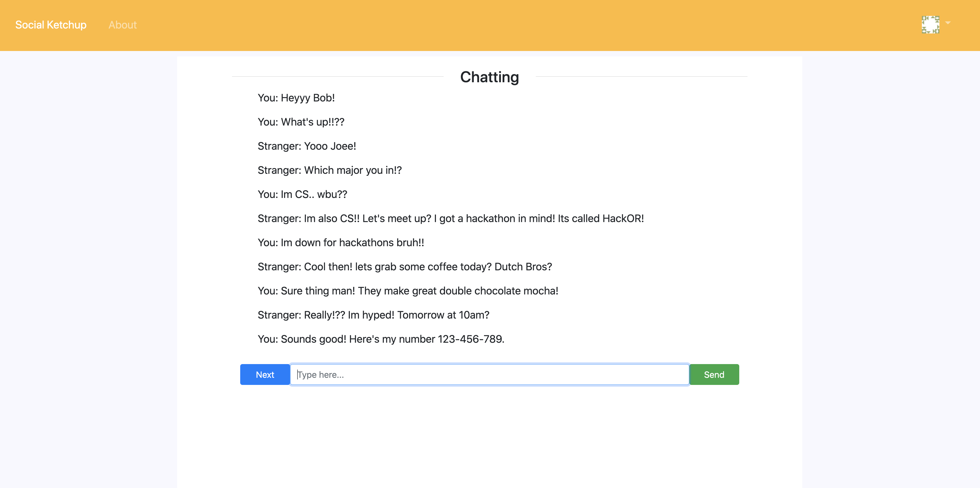
Task: Click the word HackOR in chat
Action: tap(622, 219)
